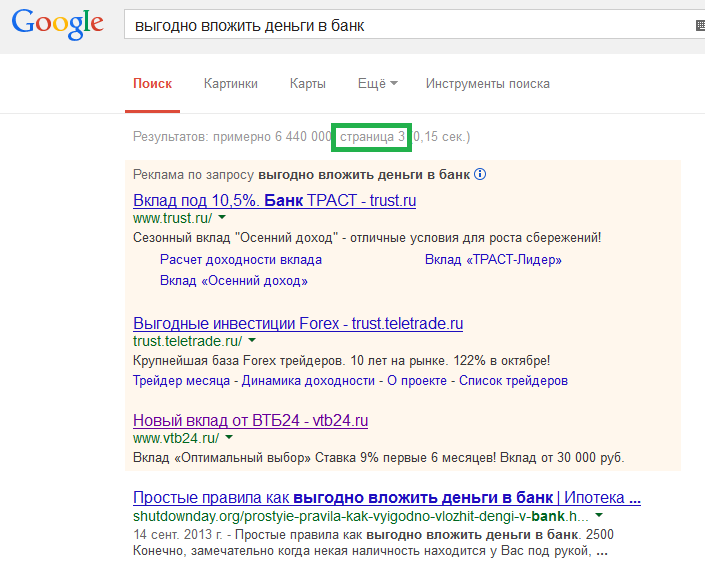Screen dimensions: 705x571
Task: Expand the arrow next to www.vtb24.ru/
Action: (x=229, y=437)
